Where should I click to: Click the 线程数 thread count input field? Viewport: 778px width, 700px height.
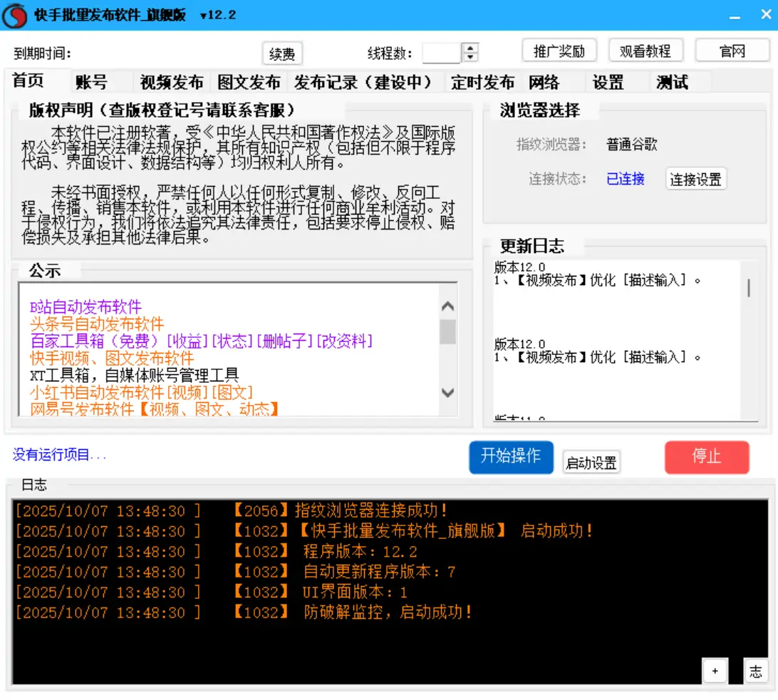click(x=442, y=53)
